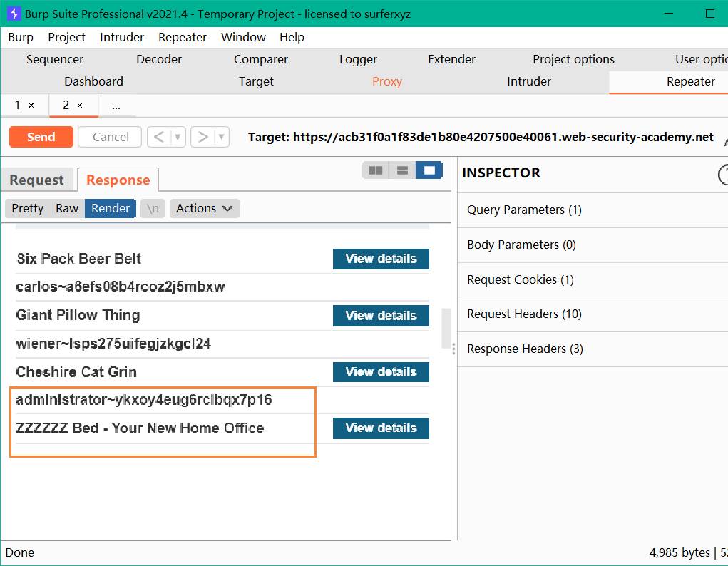View details for Giant Pillow Thing

pos(381,316)
